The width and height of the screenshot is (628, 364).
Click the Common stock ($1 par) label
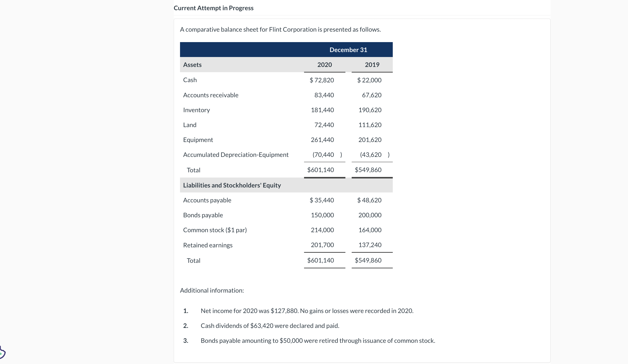(215, 230)
